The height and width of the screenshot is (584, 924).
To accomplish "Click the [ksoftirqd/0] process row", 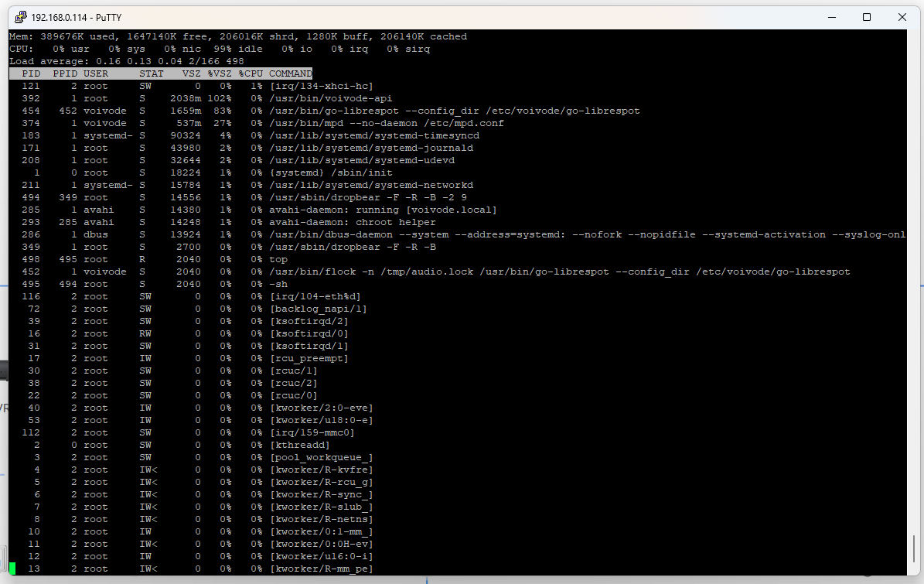I will [188, 333].
